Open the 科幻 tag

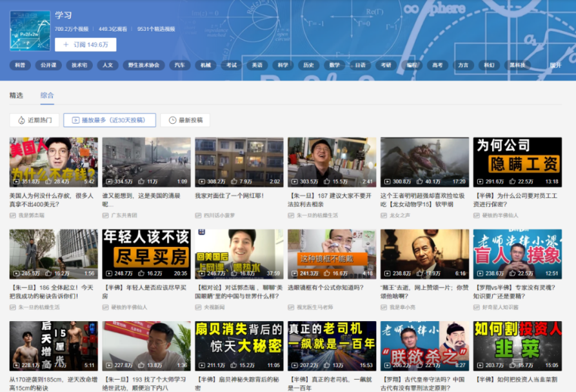pyautogui.click(x=489, y=65)
